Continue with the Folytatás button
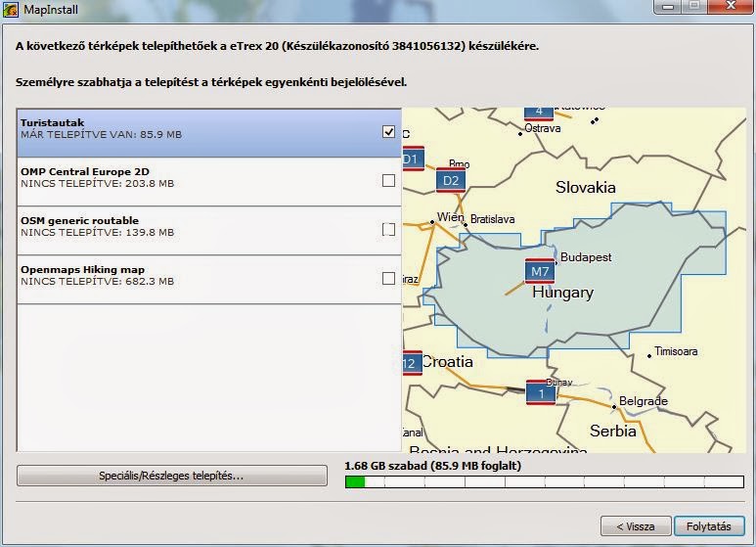 [709, 526]
